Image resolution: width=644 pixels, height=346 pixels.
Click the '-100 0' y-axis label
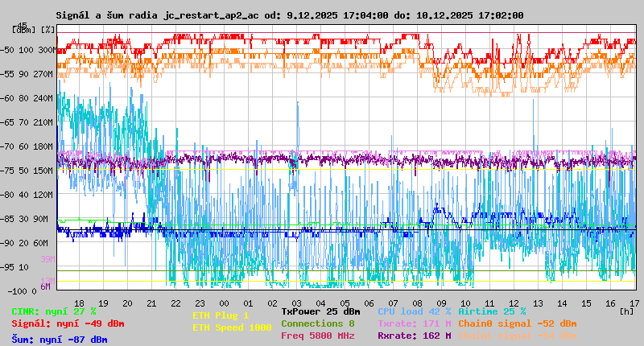point(22,291)
